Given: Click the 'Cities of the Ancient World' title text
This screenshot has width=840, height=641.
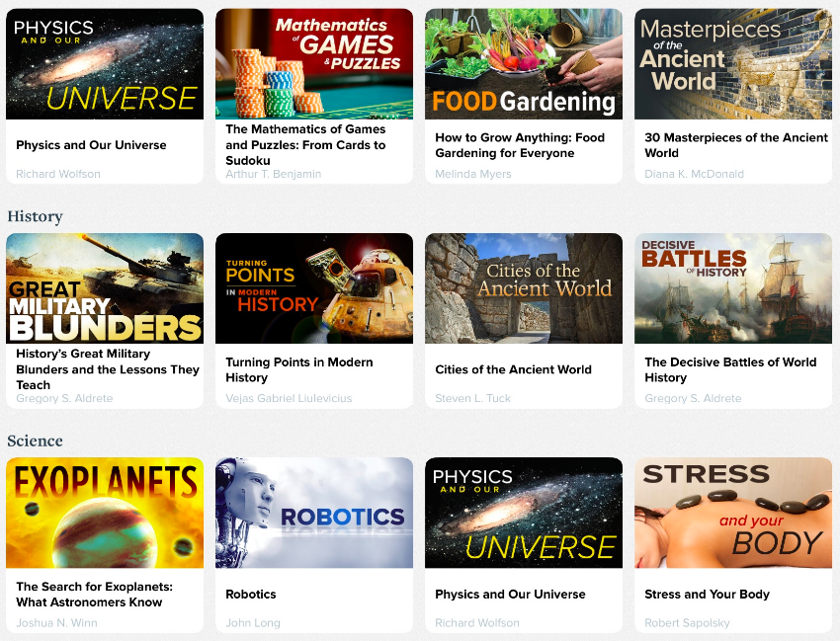Looking at the screenshot, I should point(513,369).
